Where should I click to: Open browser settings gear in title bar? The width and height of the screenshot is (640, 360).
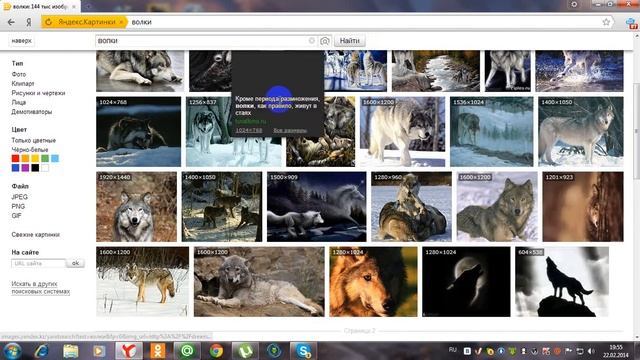point(574,4)
